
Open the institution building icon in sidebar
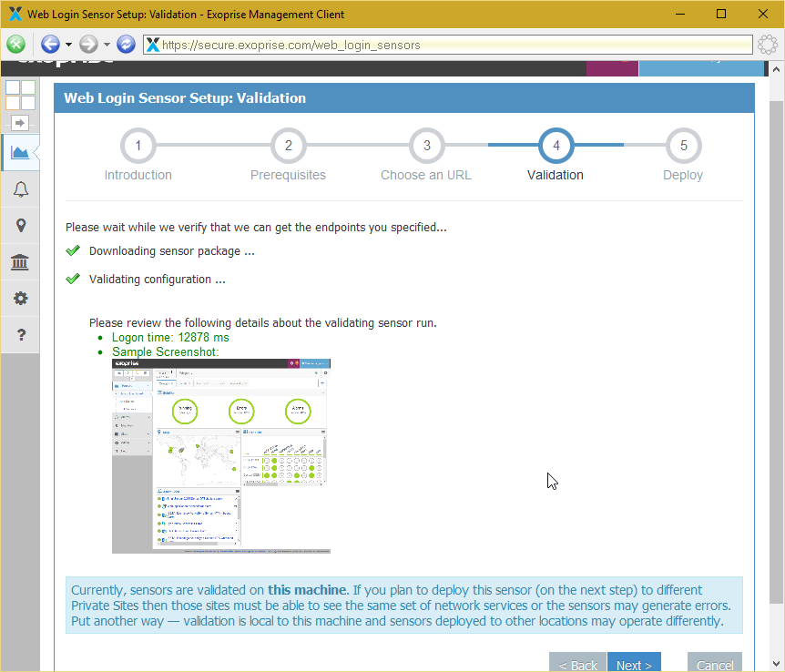pos(20,262)
